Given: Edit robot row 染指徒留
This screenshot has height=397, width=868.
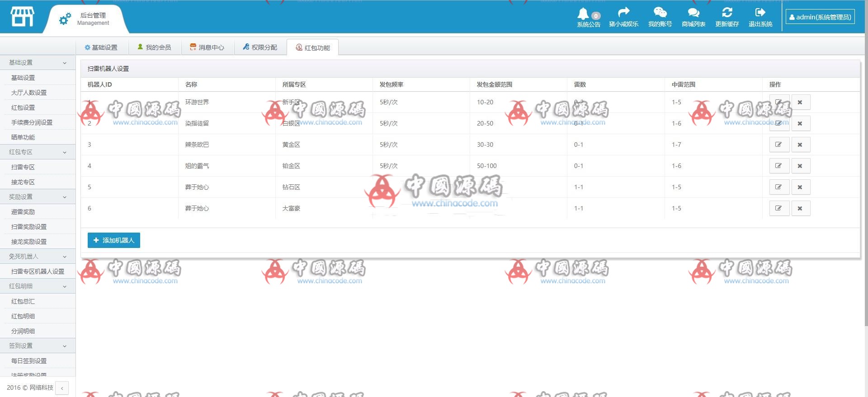Looking at the screenshot, I should tap(779, 123).
